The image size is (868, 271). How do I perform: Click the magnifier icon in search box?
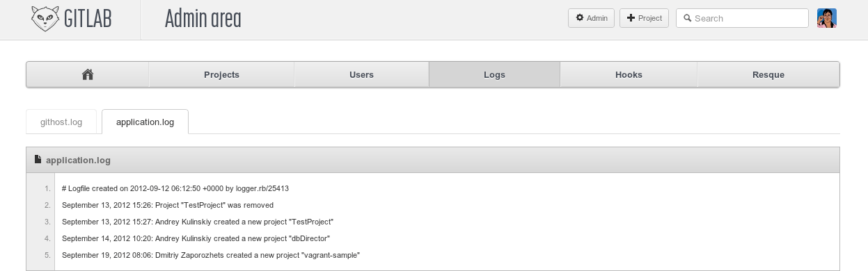(x=688, y=18)
